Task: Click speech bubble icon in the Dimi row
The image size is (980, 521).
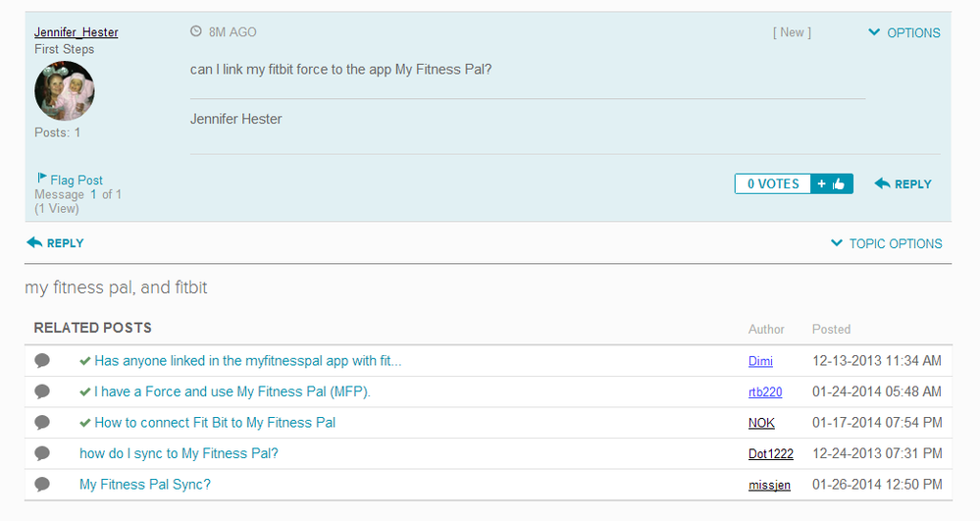Action: pos(42,360)
